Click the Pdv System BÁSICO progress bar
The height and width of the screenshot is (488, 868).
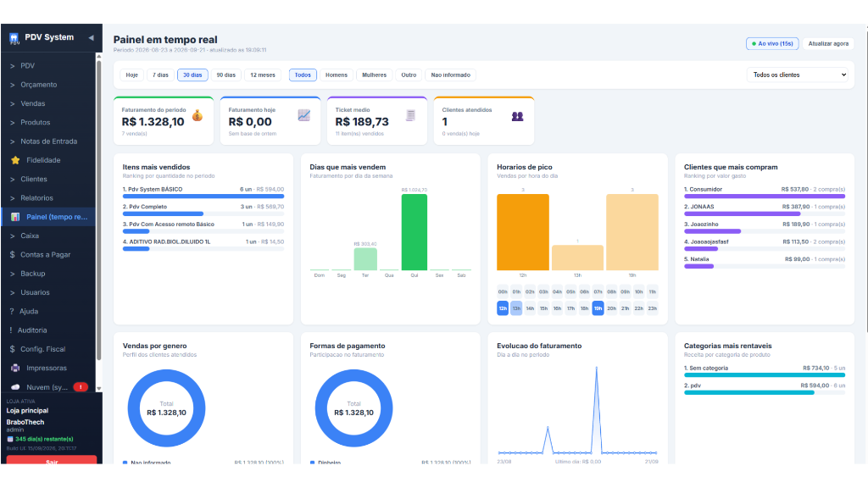click(203, 196)
